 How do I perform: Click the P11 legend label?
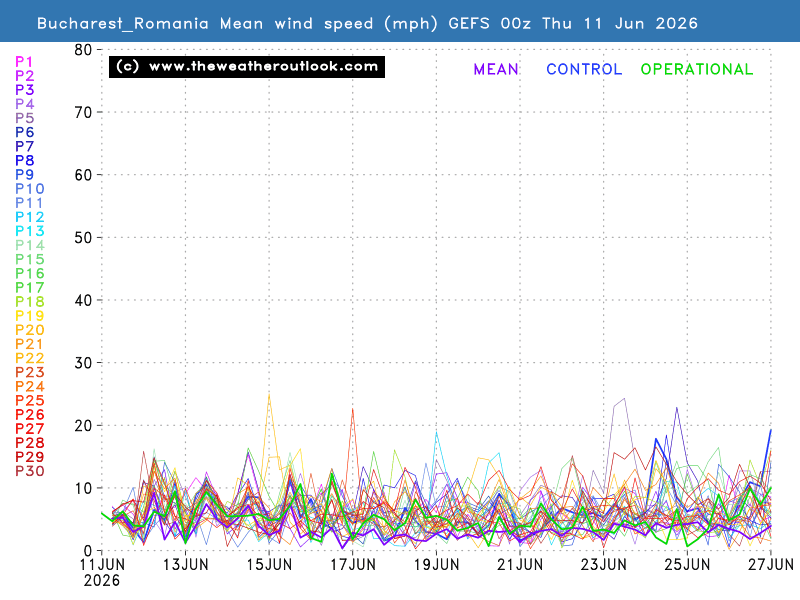pyautogui.click(x=29, y=203)
